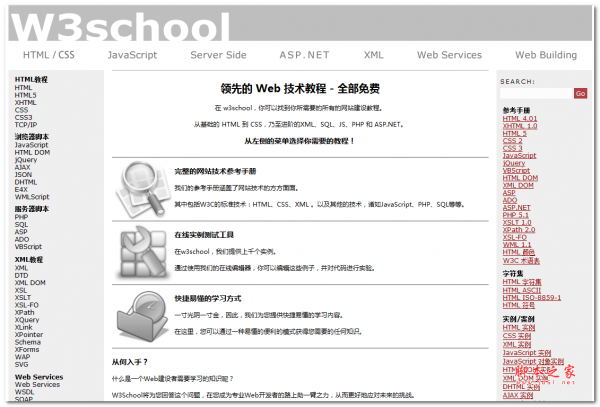Open the HTML ISO-8859-1 link
Screen dimensions: 600x407
(532, 298)
